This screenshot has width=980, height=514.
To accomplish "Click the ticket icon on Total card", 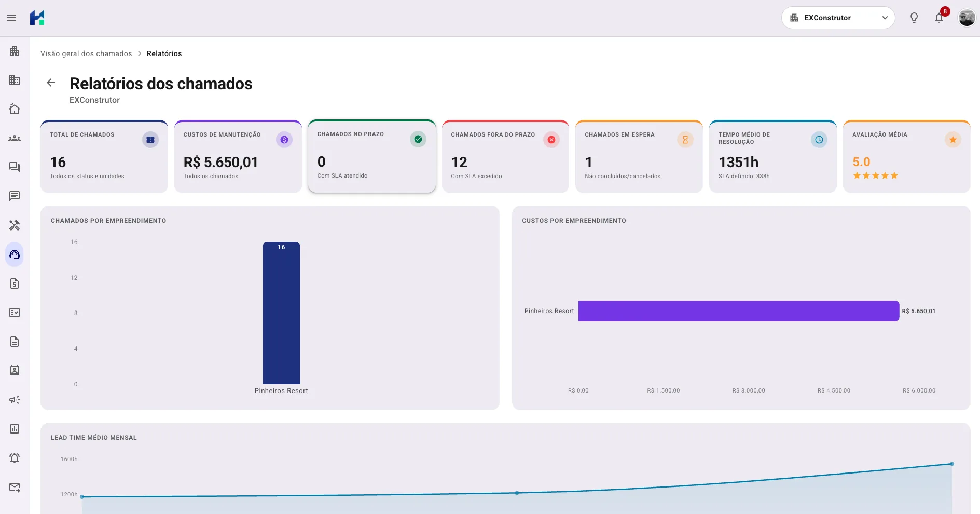I will (150, 140).
